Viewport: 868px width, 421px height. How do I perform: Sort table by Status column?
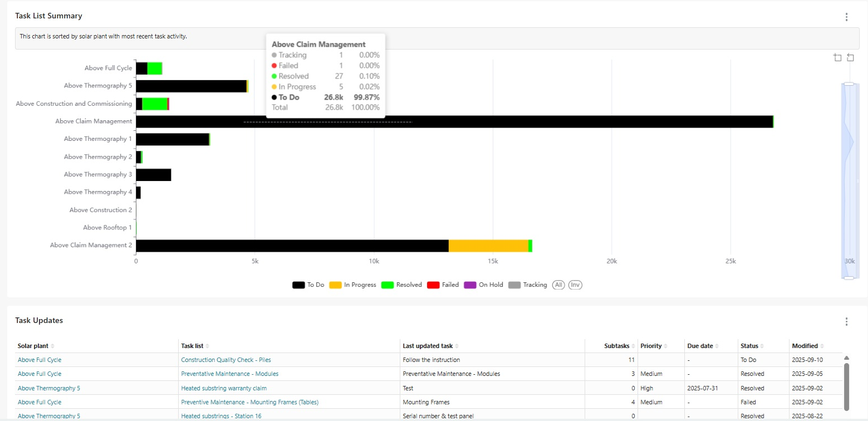coord(749,346)
